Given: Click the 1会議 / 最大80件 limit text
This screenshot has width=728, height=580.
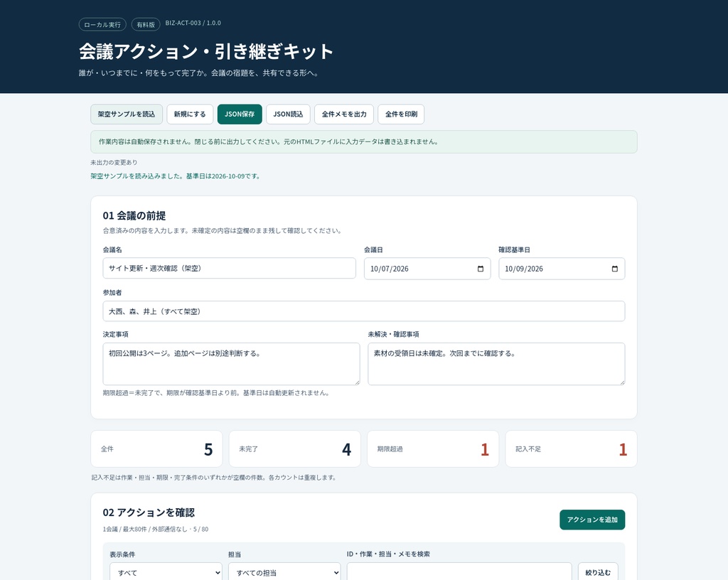Looking at the screenshot, I should click(156, 529).
